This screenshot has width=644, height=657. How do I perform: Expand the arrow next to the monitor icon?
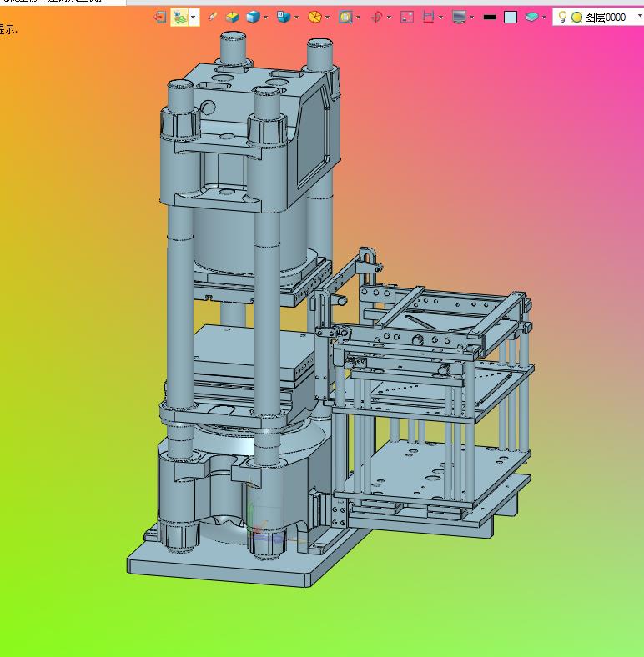point(471,18)
